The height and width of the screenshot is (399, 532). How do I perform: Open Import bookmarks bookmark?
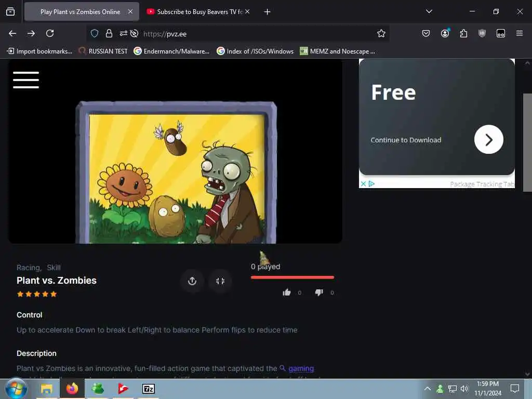[39, 51]
